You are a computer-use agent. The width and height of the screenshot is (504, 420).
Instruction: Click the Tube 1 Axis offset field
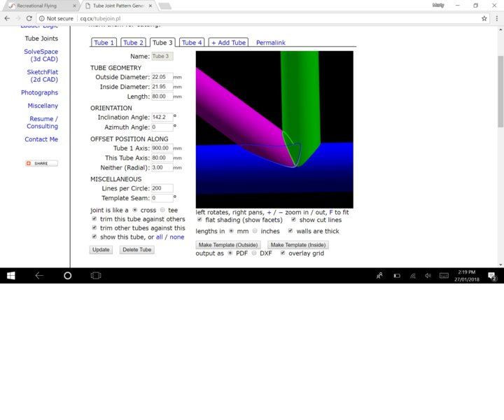[162, 148]
